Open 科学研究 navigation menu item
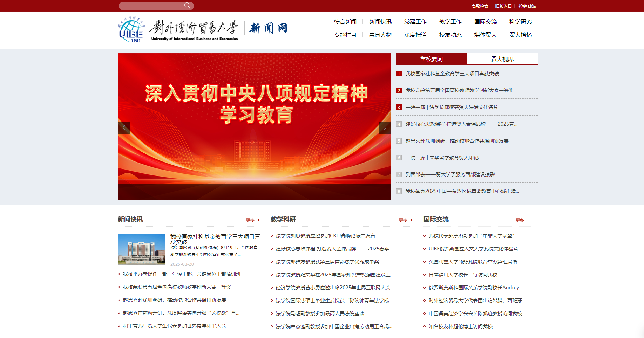The height and width of the screenshot is (338, 644). (x=520, y=22)
